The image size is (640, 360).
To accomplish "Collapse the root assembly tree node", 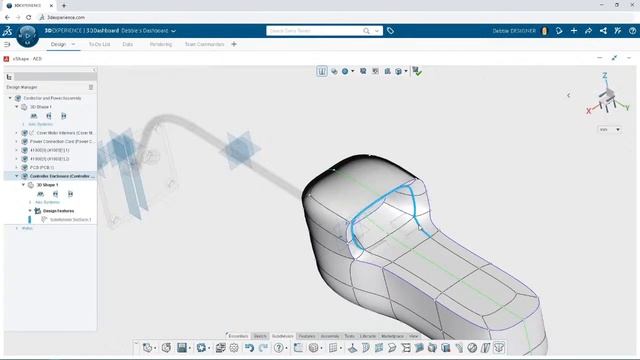I will point(10,98).
